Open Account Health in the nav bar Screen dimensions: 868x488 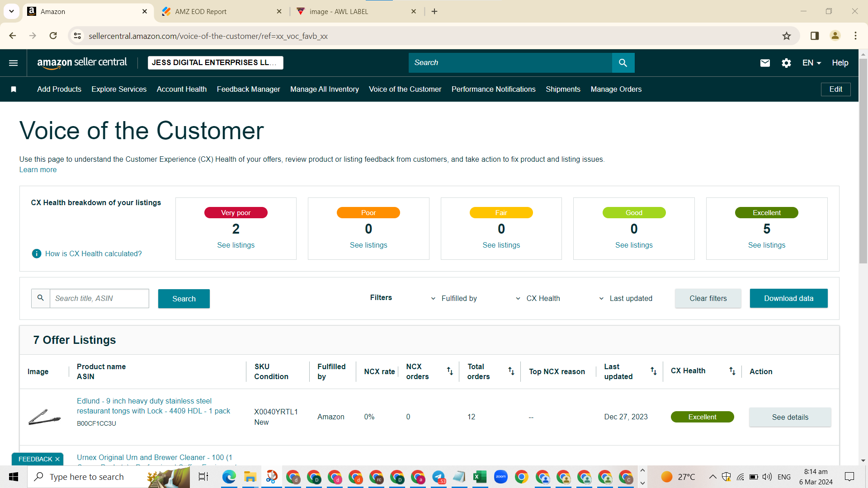coord(182,89)
